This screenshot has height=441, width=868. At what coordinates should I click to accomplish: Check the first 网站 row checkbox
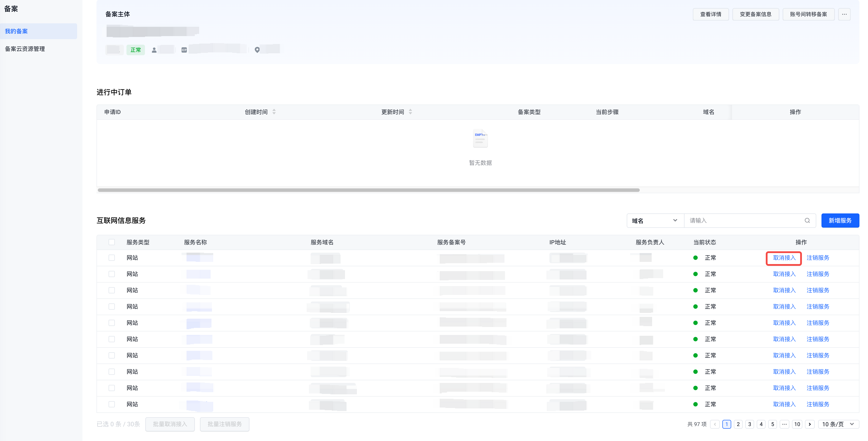click(x=111, y=257)
